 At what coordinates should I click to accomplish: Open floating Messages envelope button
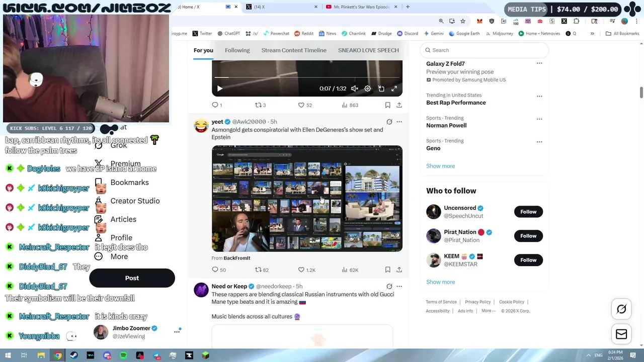click(621, 334)
